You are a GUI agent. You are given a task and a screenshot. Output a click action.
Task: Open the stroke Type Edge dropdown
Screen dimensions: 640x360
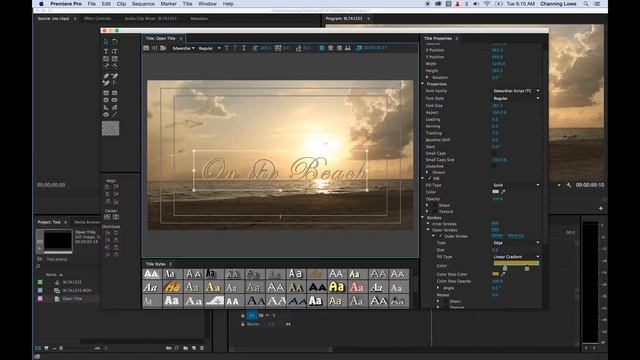click(x=516, y=242)
